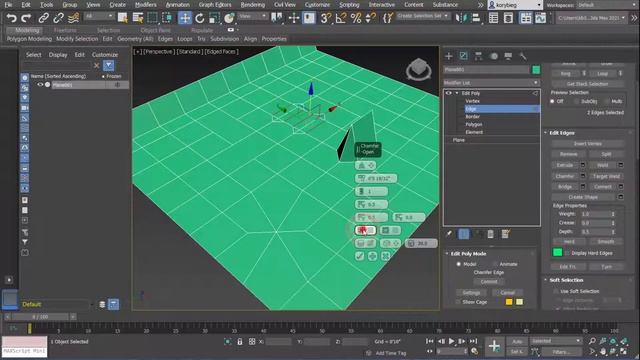This screenshot has height=360, width=640.
Task: Click the Pin Stack icon
Action: [x=449, y=234]
